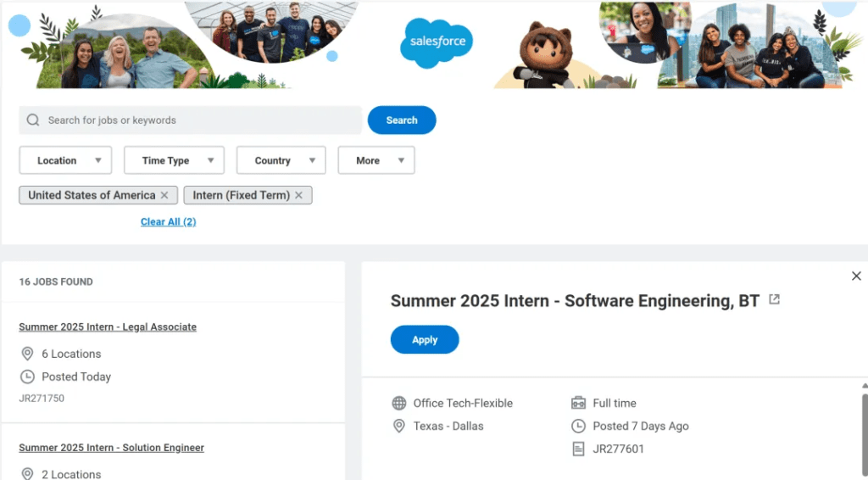
Task: Click the Posted 7 Days Ago text
Action: (x=641, y=427)
